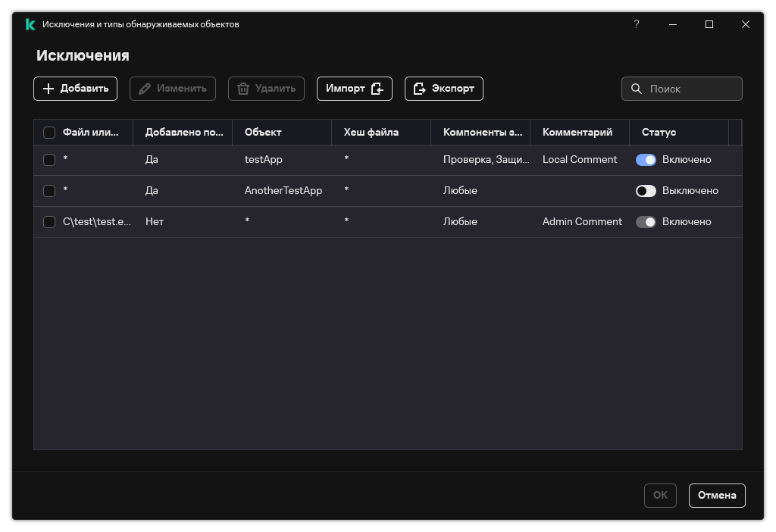Image resolution: width=776 pixels, height=532 pixels.
Task: Type in the Поиск search field
Action: point(692,89)
